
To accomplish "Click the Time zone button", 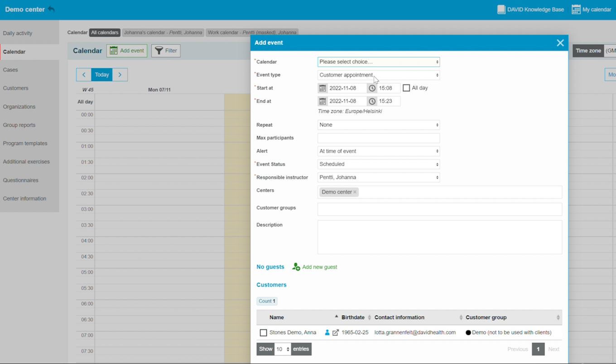I will click(x=588, y=51).
